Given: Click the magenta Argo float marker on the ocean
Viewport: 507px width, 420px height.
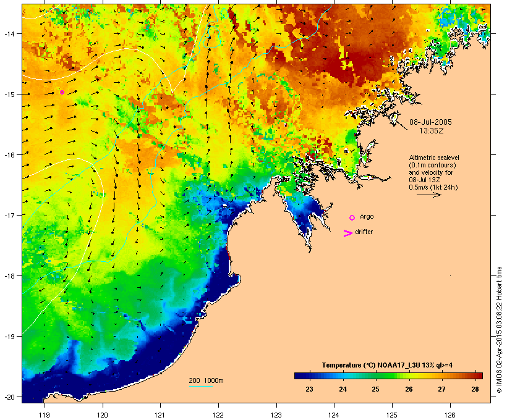Looking at the screenshot, I should point(62,93).
